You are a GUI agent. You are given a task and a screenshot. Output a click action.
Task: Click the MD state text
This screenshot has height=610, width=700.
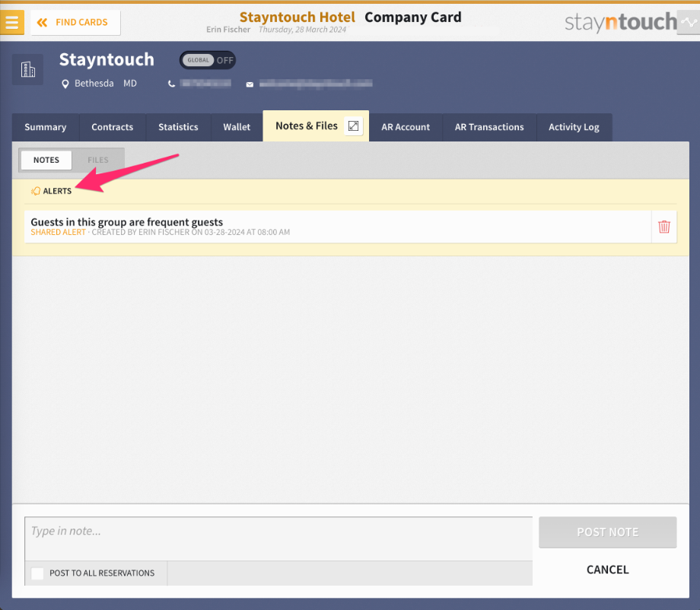click(130, 84)
